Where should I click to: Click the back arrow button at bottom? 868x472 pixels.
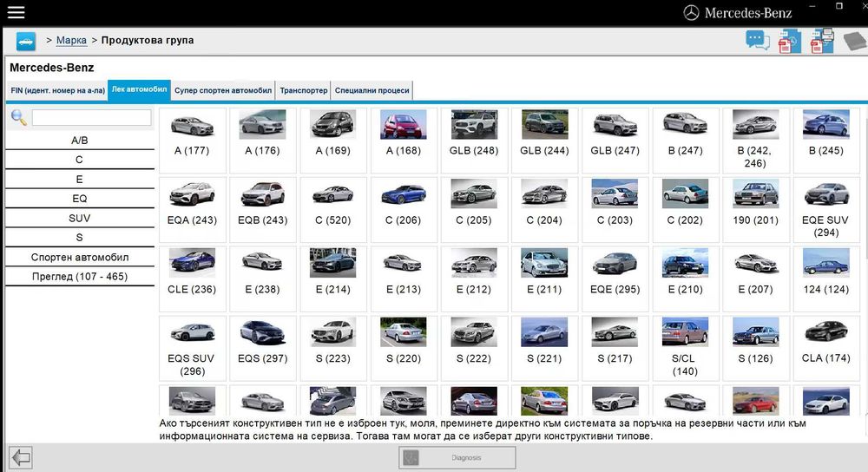21,457
